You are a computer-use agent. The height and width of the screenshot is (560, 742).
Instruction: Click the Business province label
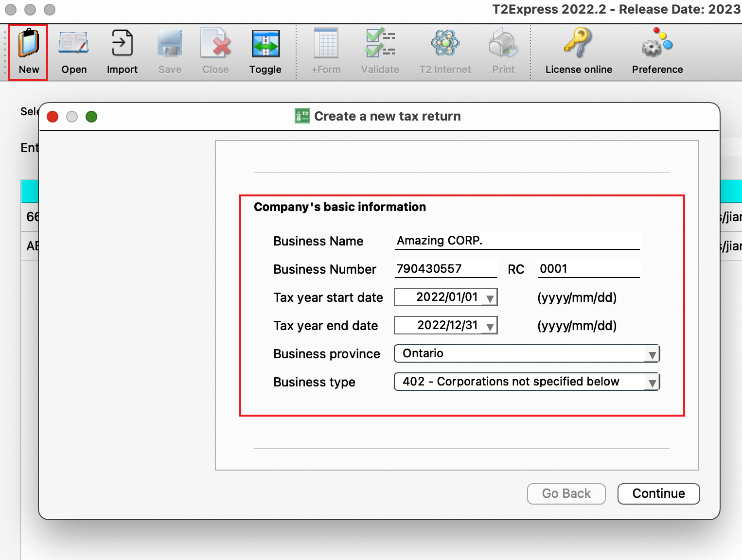coord(327,354)
